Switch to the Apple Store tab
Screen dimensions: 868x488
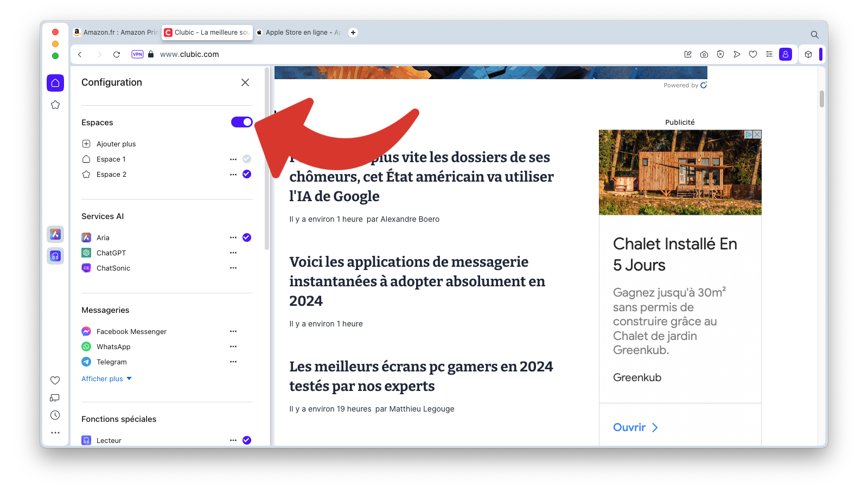pos(299,33)
